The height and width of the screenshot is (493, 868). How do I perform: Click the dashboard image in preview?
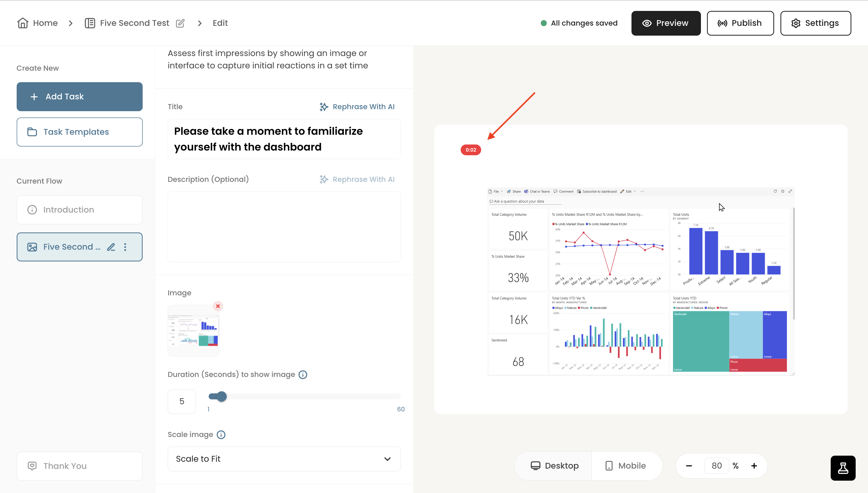point(641,281)
